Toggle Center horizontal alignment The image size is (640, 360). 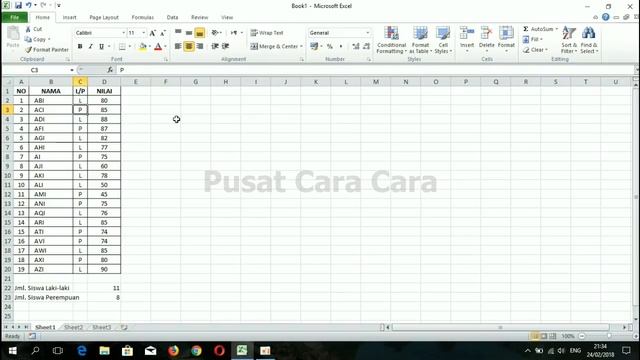tap(189, 47)
